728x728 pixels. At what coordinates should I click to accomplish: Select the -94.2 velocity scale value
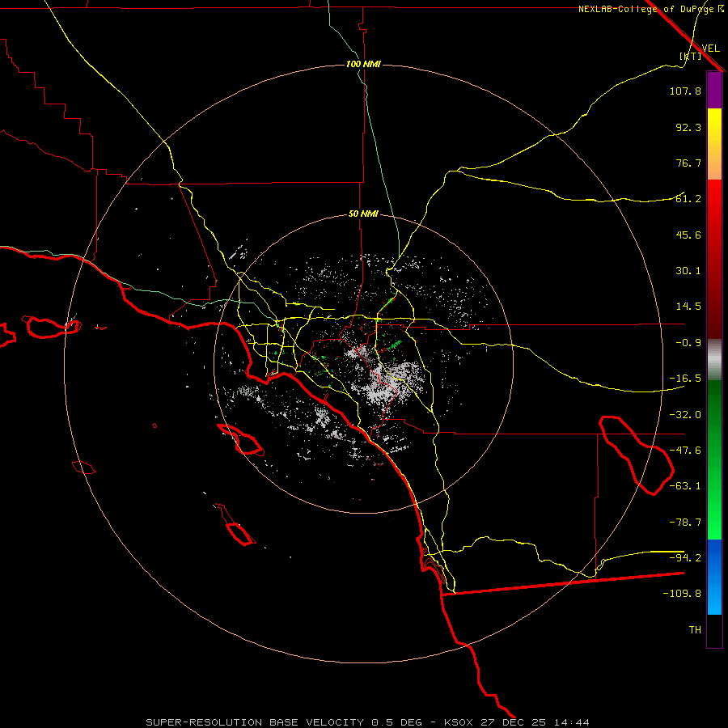coord(685,558)
